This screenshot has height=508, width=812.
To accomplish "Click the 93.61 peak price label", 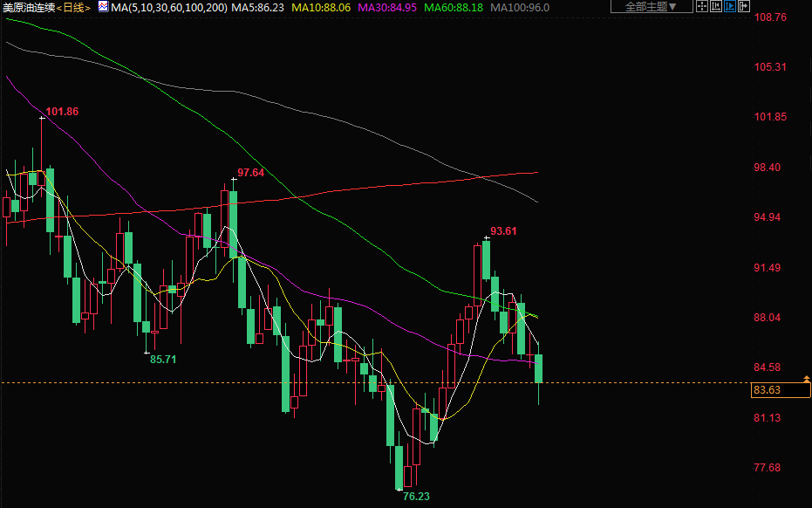I will point(503,231).
